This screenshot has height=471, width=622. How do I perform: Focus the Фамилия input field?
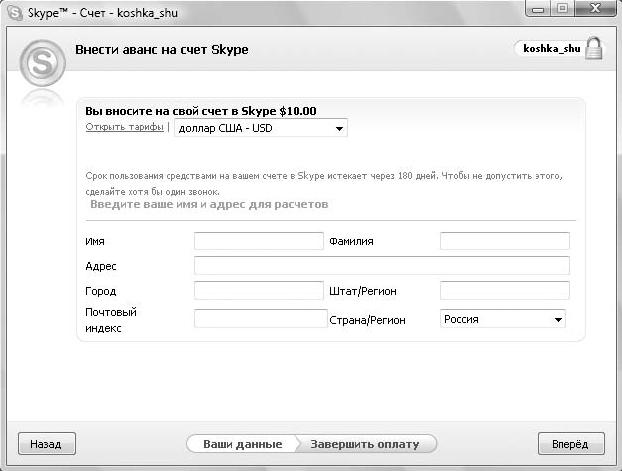[x=505, y=241]
